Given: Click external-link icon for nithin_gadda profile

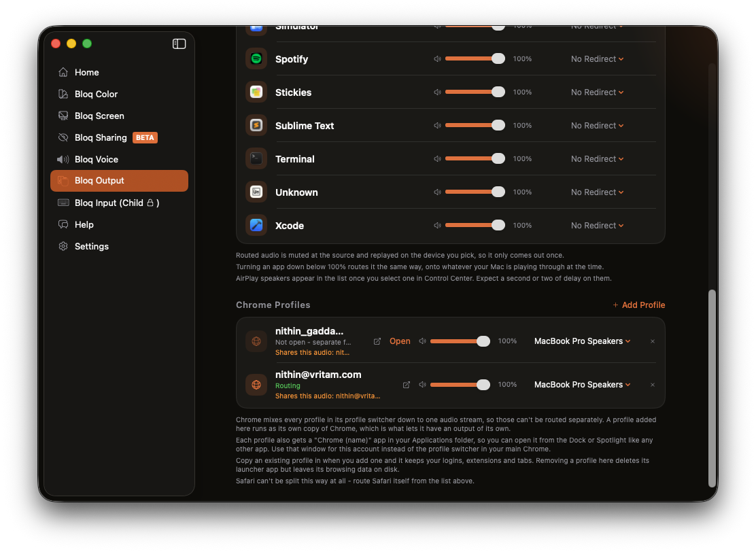Looking at the screenshot, I should (x=377, y=341).
